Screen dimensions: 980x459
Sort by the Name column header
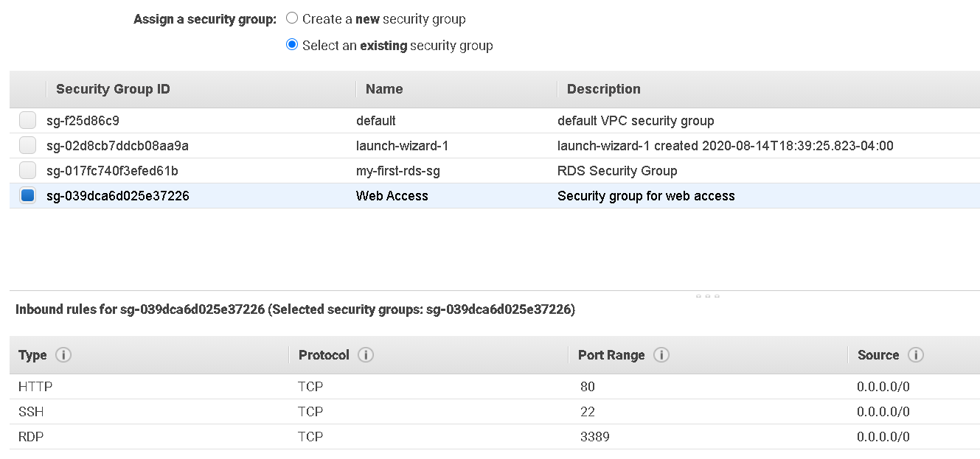pos(383,88)
